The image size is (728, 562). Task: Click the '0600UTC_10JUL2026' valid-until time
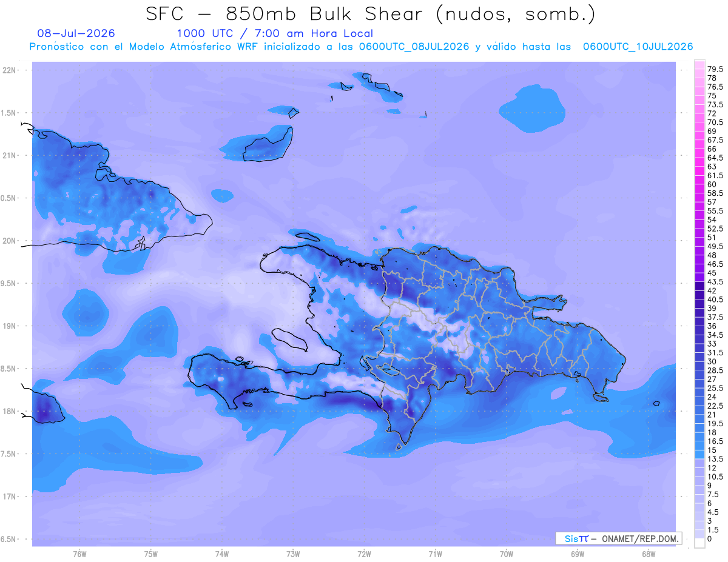pos(638,47)
